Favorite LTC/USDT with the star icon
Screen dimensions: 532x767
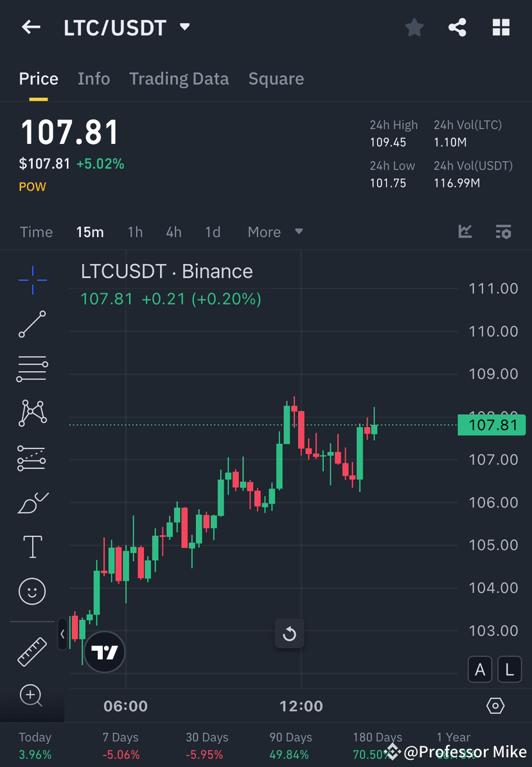(x=414, y=27)
